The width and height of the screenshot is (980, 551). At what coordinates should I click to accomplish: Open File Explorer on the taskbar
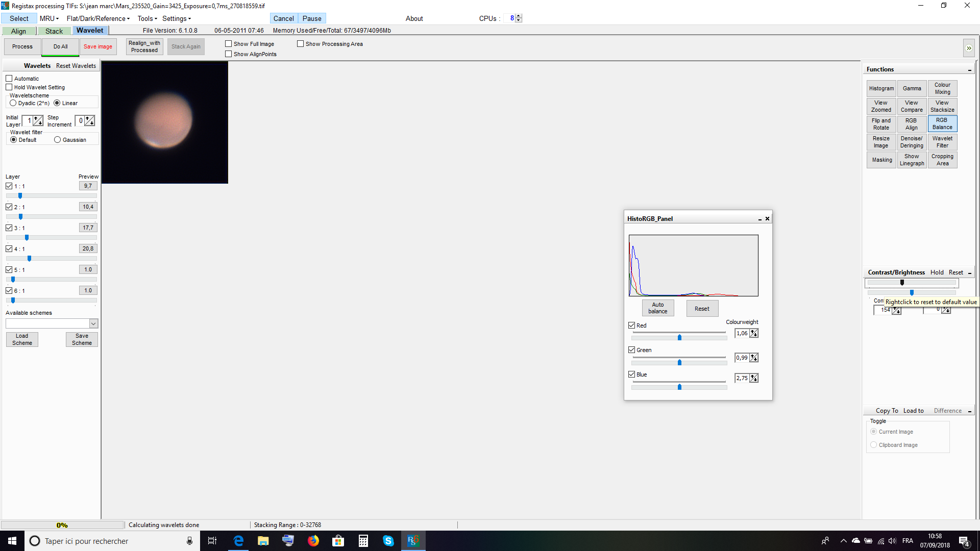point(263,541)
